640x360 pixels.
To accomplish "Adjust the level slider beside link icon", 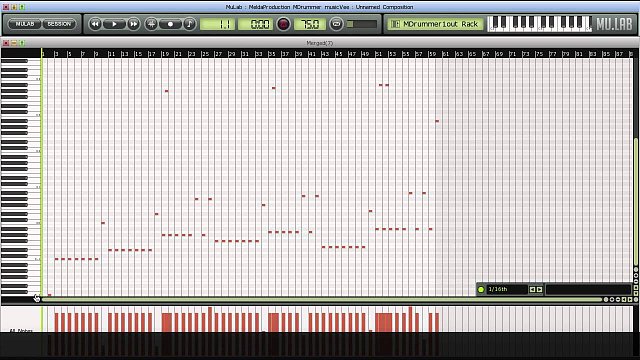I will (x=362, y=24).
